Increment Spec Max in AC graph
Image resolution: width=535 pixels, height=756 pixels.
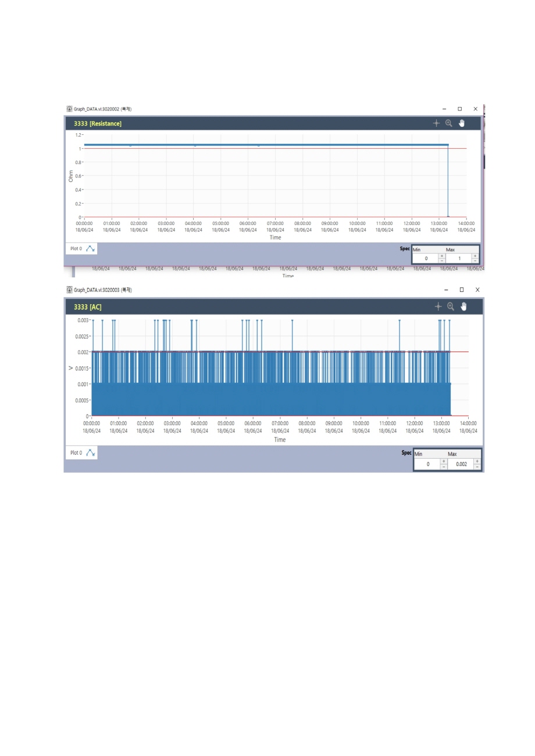(x=477, y=461)
